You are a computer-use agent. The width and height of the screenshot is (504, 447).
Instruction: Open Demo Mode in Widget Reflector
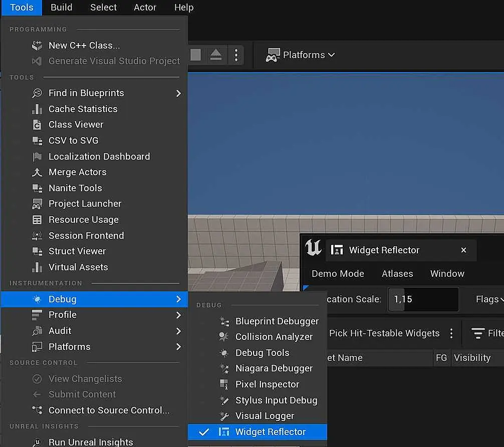[338, 274]
